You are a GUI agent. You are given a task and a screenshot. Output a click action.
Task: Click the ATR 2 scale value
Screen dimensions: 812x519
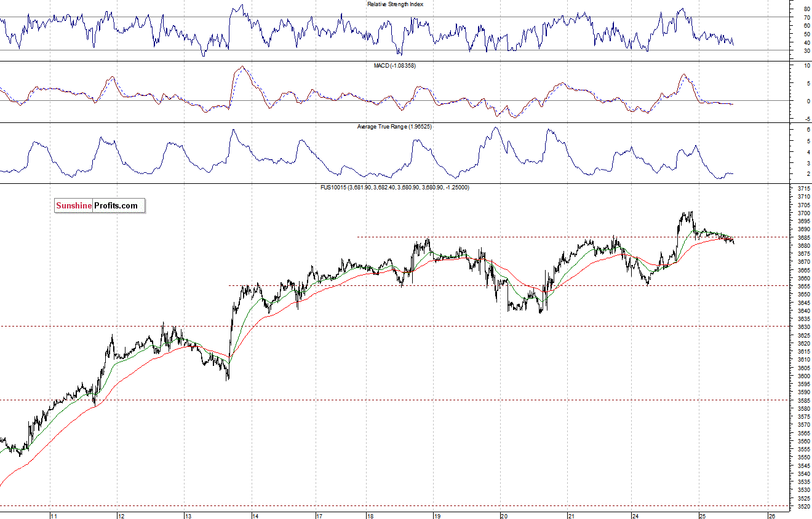808,174
